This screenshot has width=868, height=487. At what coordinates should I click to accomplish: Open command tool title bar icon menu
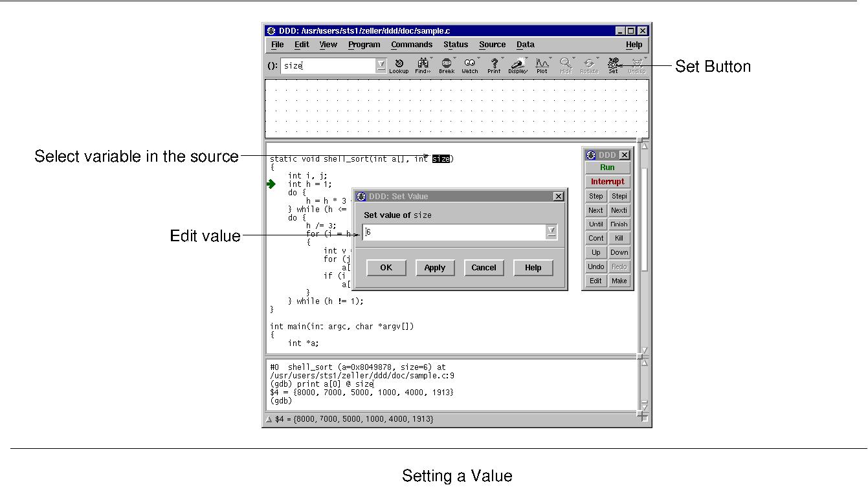coord(591,155)
